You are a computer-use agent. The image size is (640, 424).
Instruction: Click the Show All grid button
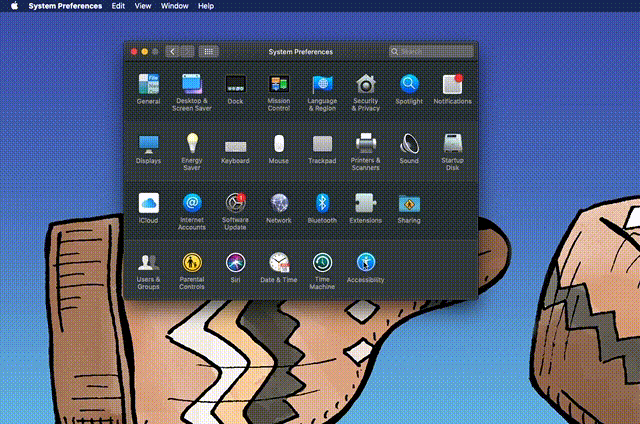(209, 51)
